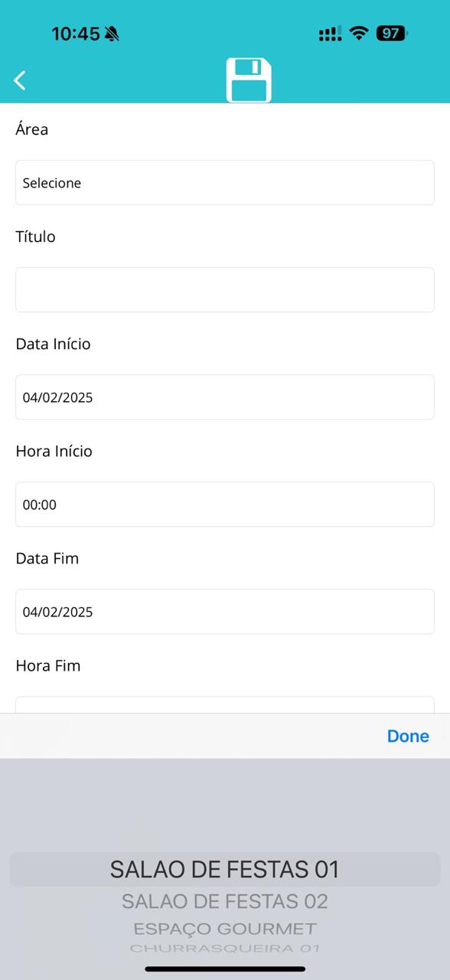This screenshot has width=450, height=980.
Task: Click the Título text field
Action: tap(225, 289)
